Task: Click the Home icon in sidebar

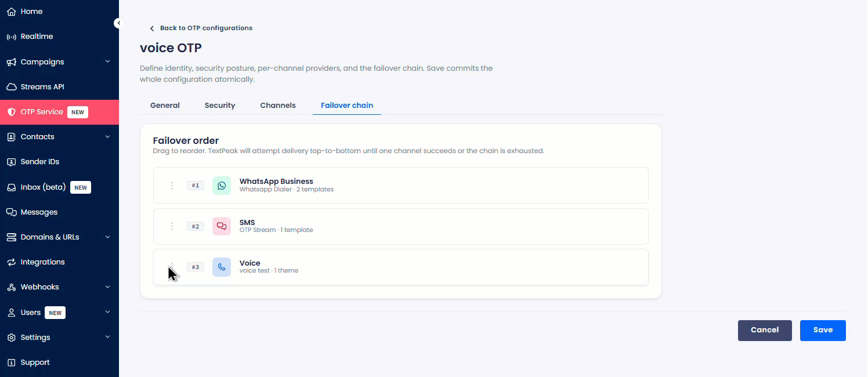Action: (11, 12)
